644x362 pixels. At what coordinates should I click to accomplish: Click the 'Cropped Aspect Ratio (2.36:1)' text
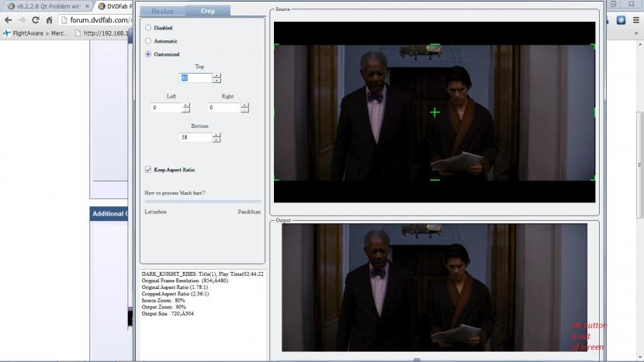175,294
